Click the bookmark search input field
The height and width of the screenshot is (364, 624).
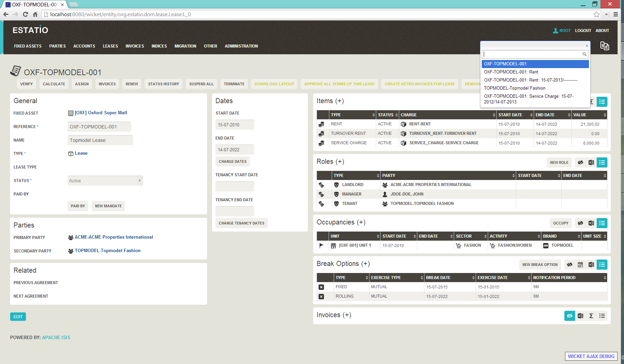coord(533,54)
